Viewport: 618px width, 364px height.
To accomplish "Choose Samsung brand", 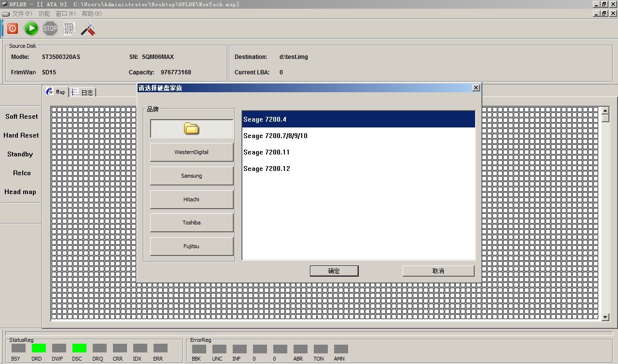I will pyautogui.click(x=192, y=176).
